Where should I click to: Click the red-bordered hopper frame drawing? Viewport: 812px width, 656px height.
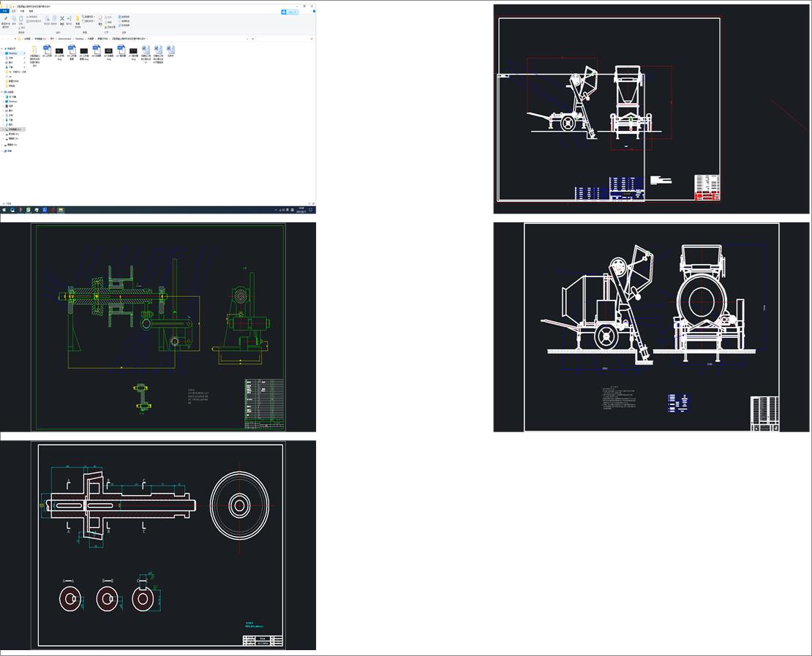(x=652, y=109)
